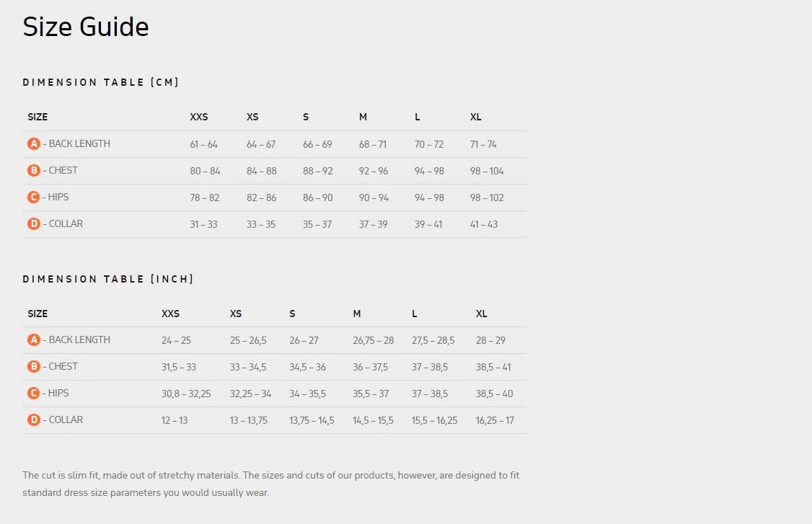Click orange B icon in inch table
This screenshot has width=812, height=524.
coord(33,367)
